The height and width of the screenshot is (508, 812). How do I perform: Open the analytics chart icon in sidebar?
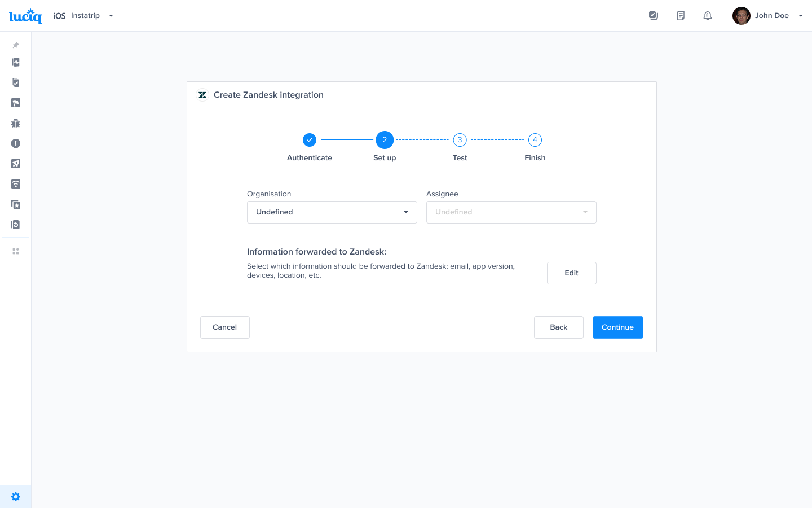tap(15, 62)
